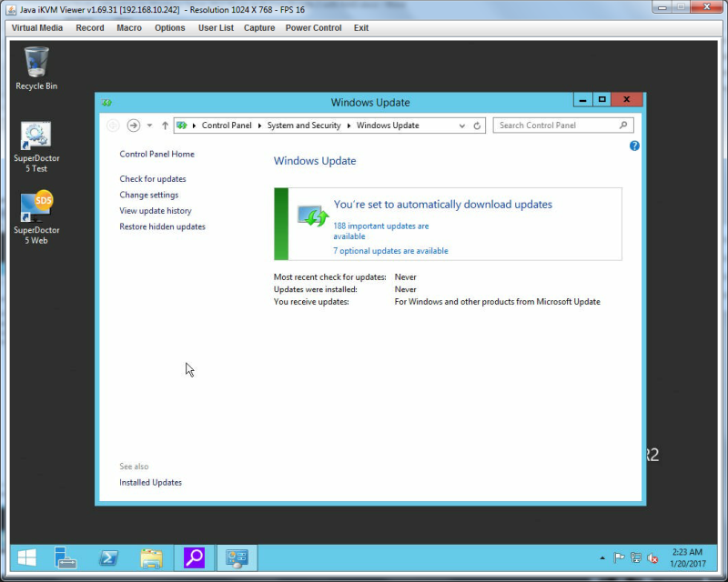The height and width of the screenshot is (582, 728).
Task: Open the Capture menu
Action: (x=259, y=28)
